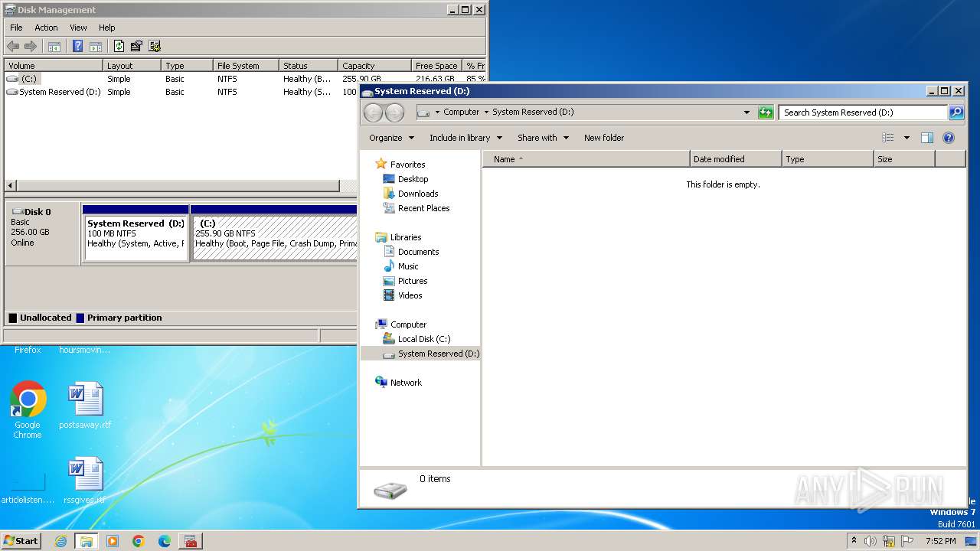The image size is (980, 551).
Task: Open the Action menu in Disk Management
Action: click(x=46, y=28)
